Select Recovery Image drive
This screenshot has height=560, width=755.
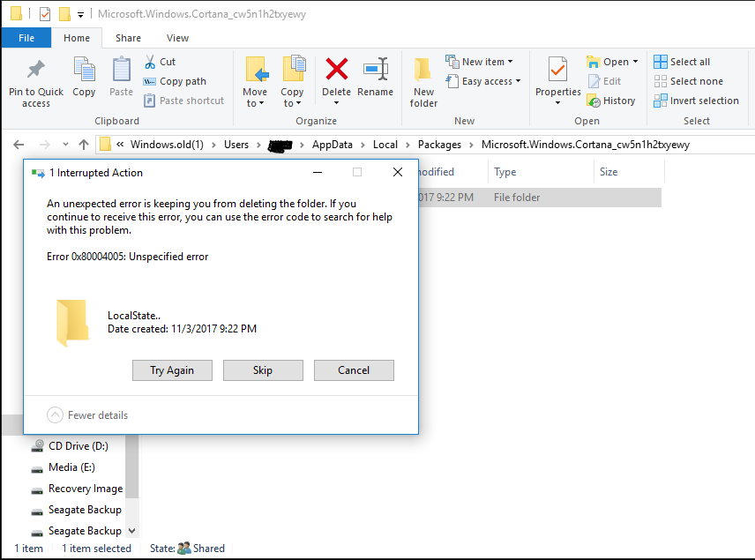pos(77,489)
